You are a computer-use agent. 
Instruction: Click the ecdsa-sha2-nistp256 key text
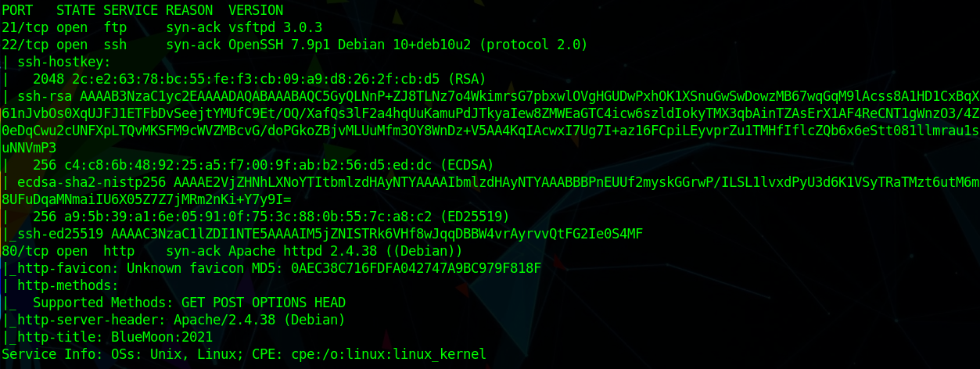click(490, 190)
